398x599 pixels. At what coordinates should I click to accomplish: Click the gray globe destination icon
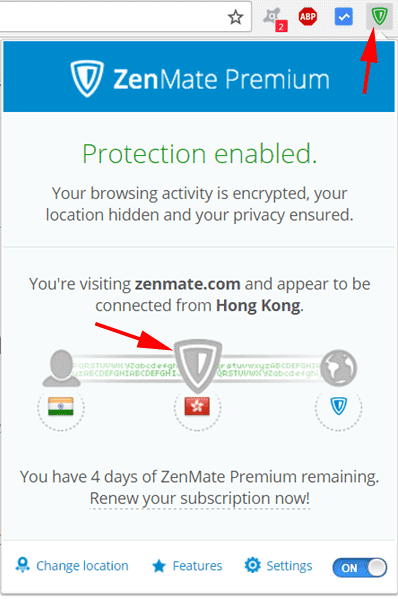point(338,367)
